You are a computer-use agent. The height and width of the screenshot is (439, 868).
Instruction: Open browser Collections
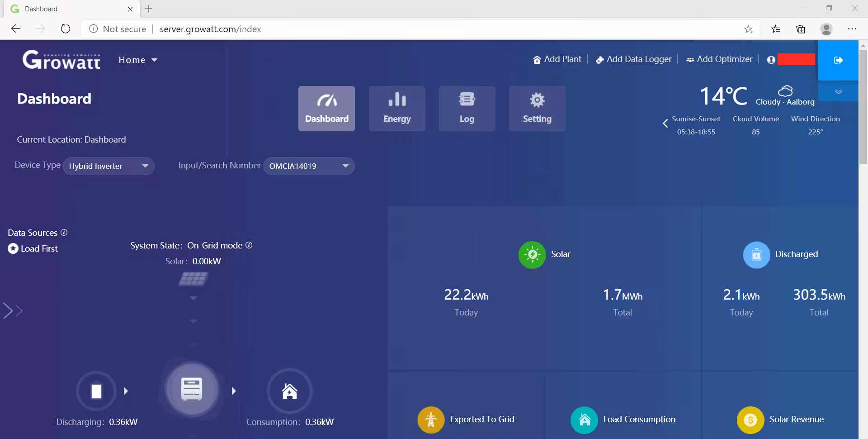801,29
